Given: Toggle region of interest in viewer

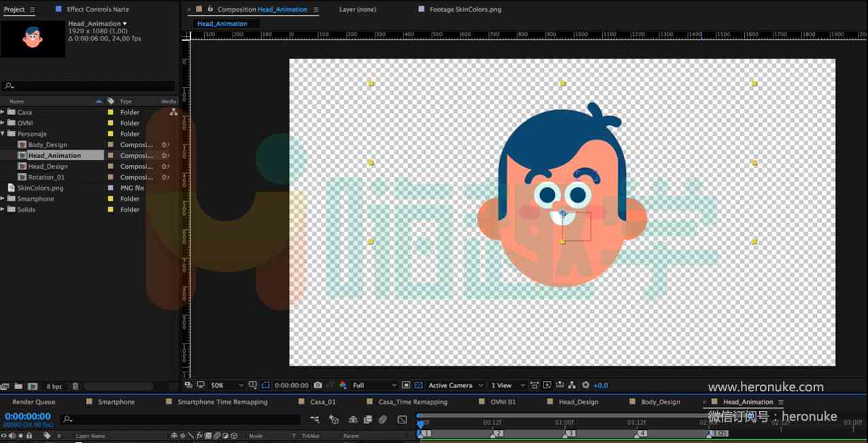Looking at the screenshot, I should tap(406, 385).
